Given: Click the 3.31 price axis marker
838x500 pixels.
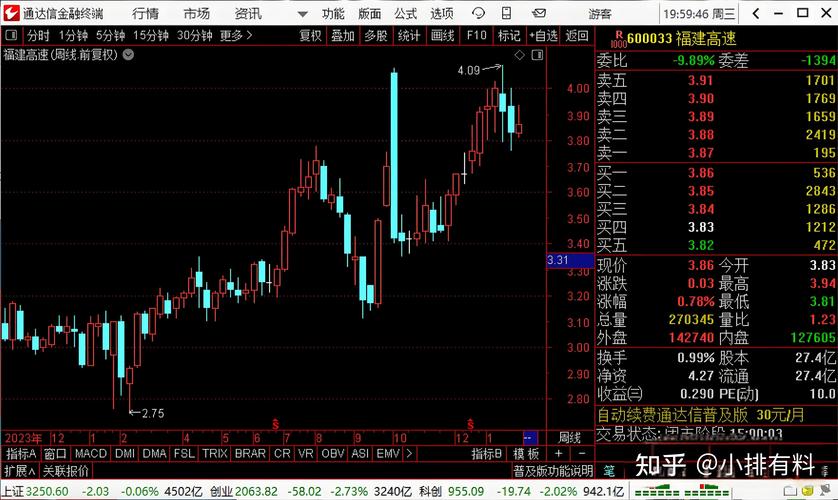Looking at the screenshot, I should tap(558, 260).
